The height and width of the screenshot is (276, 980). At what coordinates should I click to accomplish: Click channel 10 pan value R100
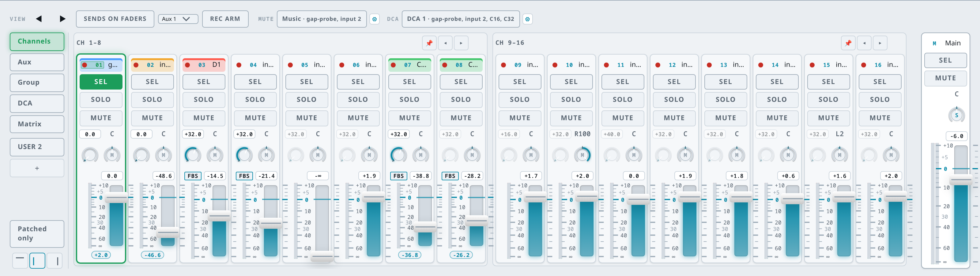pyautogui.click(x=582, y=134)
